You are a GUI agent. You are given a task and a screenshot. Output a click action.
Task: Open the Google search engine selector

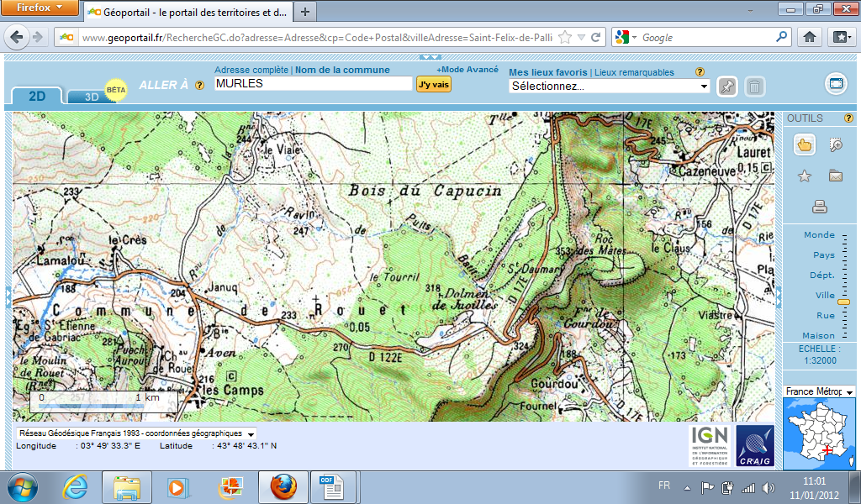626,37
